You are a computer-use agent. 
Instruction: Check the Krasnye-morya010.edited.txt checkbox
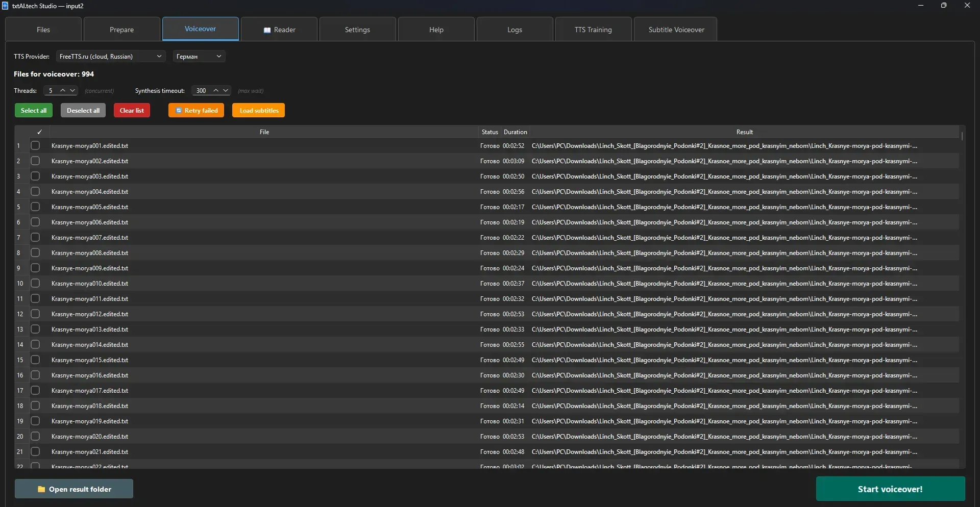point(35,283)
